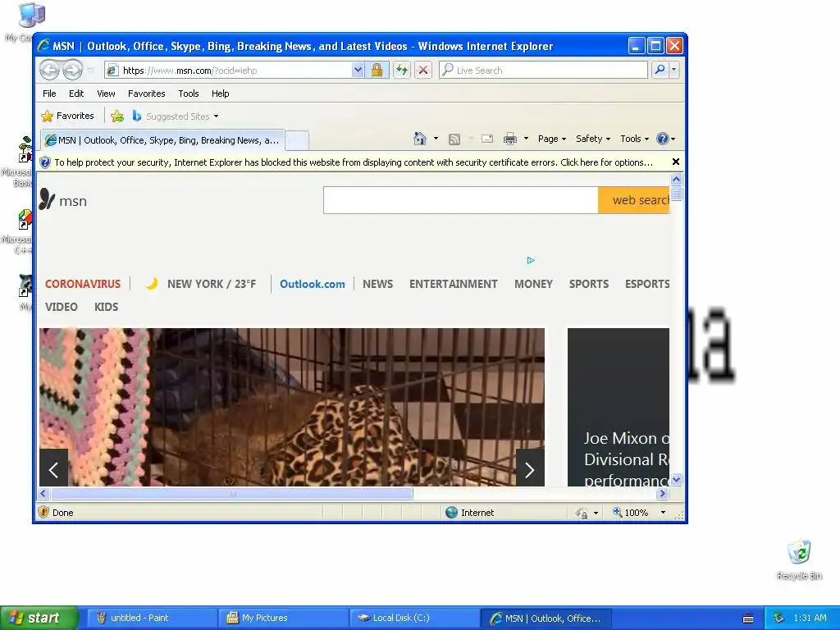840x630 pixels.
Task: Open the Outlook.com link
Action: point(313,284)
